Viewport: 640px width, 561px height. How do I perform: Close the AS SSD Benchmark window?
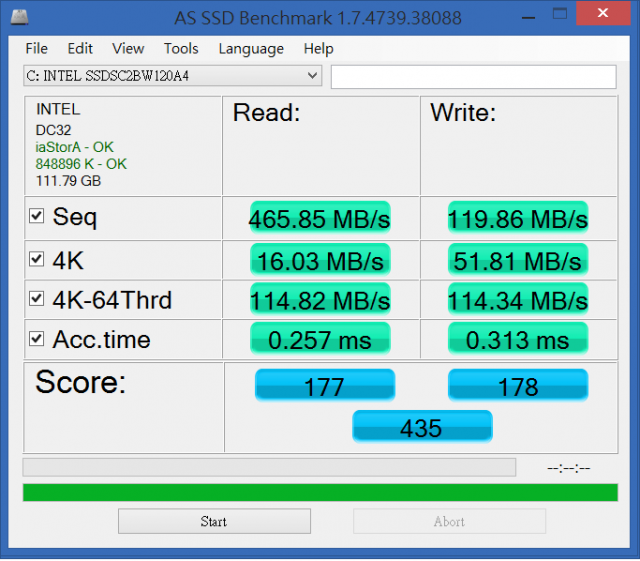pos(602,13)
